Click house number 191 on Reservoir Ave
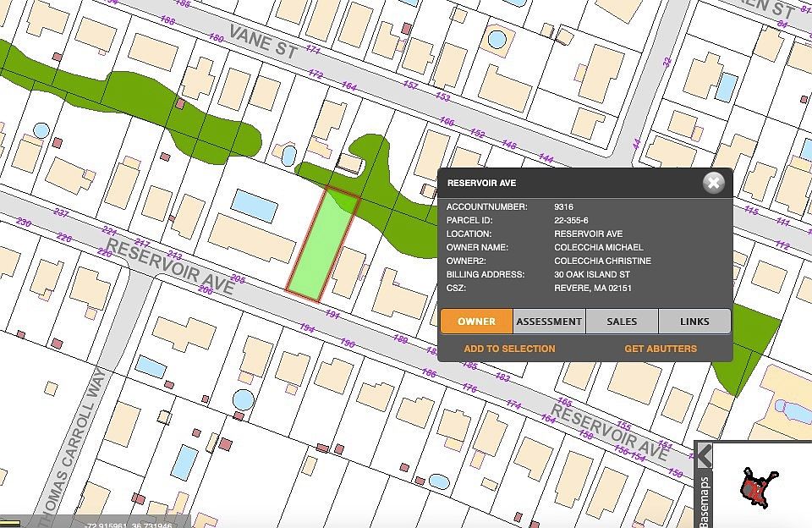This screenshot has width=812, height=528. pyautogui.click(x=332, y=314)
